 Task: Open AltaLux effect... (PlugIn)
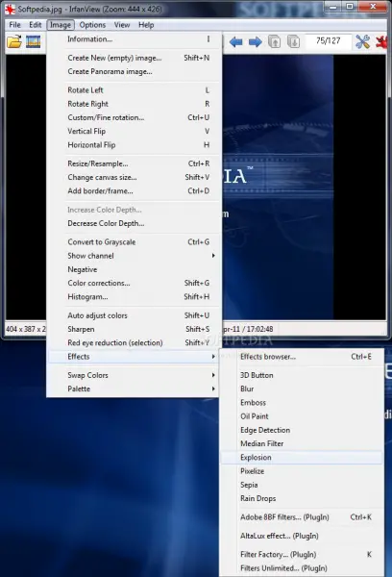[x=302, y=536]
